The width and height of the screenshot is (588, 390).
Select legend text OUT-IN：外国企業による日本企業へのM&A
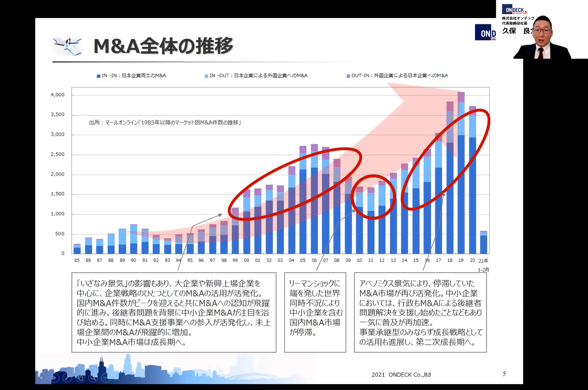point(400,75)
